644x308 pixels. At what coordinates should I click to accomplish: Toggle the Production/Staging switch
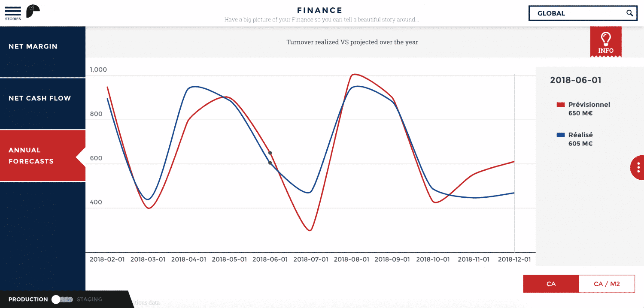pyautogui.click(x=62, y=299)
